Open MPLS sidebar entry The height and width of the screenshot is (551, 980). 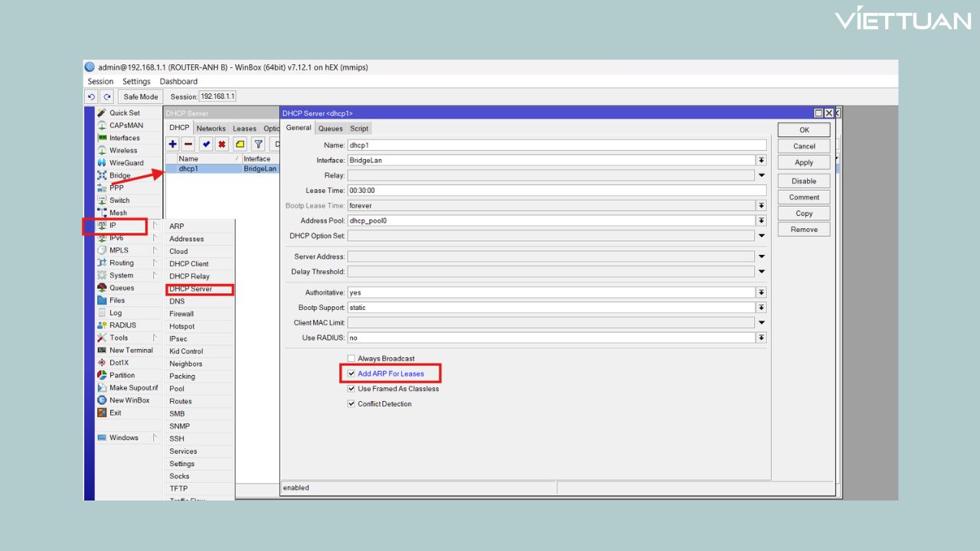[119, 250]
